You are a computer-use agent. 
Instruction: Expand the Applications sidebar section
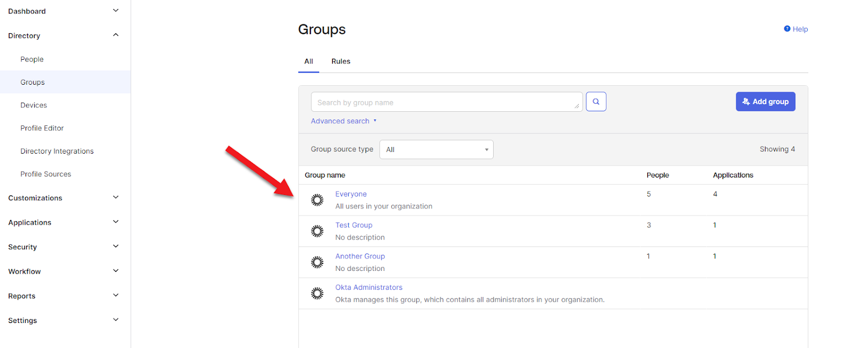(x=115, y=222)
